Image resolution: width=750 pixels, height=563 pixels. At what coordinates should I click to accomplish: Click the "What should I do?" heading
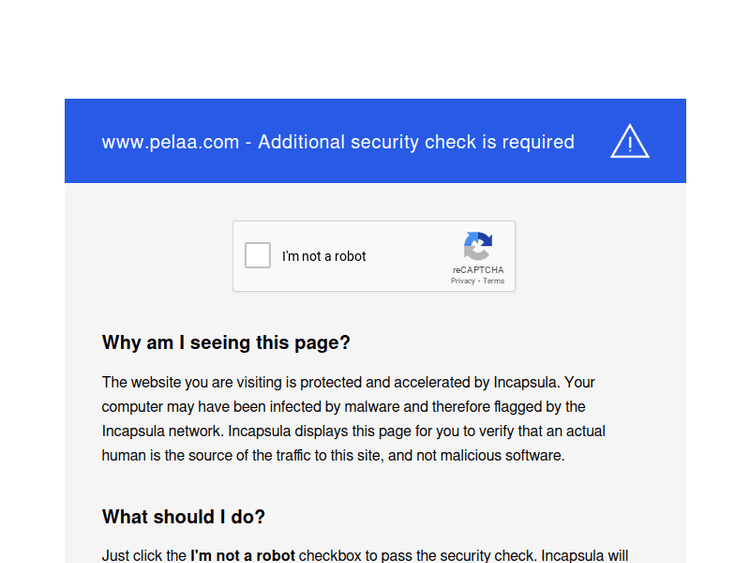point(183,517)
